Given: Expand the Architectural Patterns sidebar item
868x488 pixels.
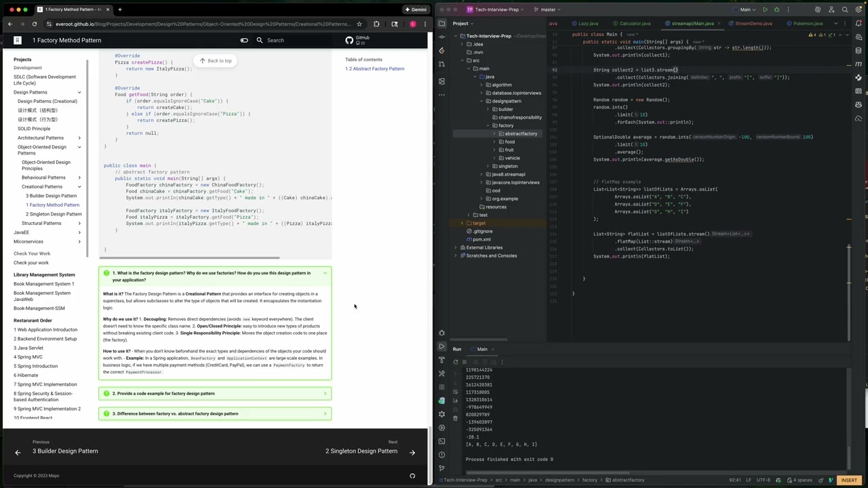Looking at the screenshot, I should coord(79,138).
